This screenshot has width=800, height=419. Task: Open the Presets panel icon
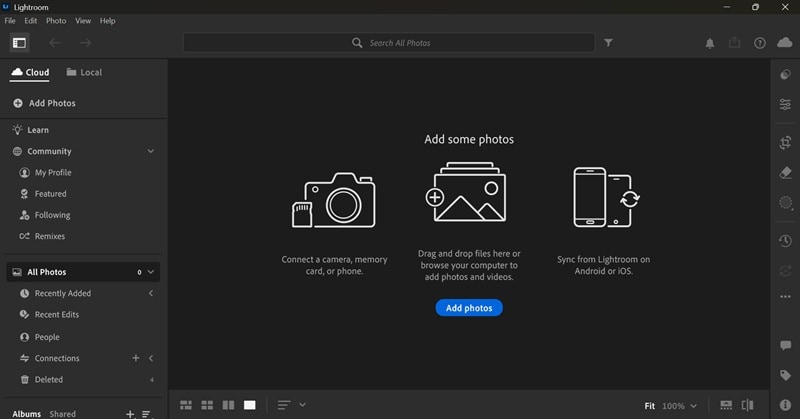[x=786, y=75]
